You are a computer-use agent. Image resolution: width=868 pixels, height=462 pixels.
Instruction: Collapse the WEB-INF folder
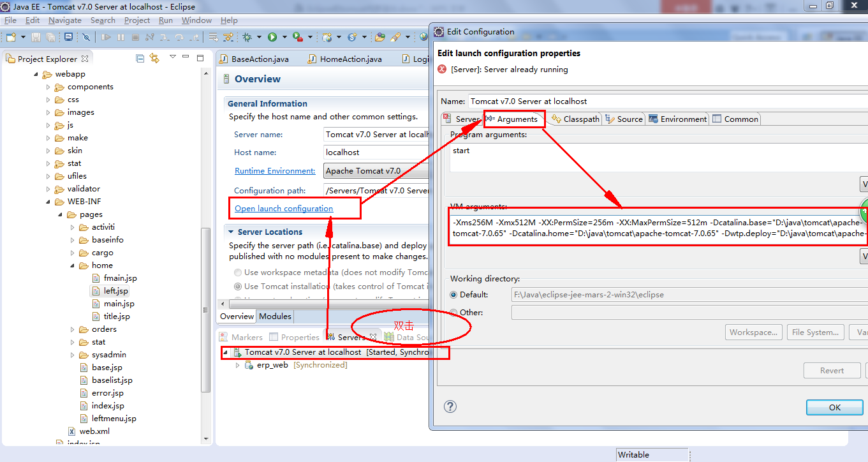48,202
